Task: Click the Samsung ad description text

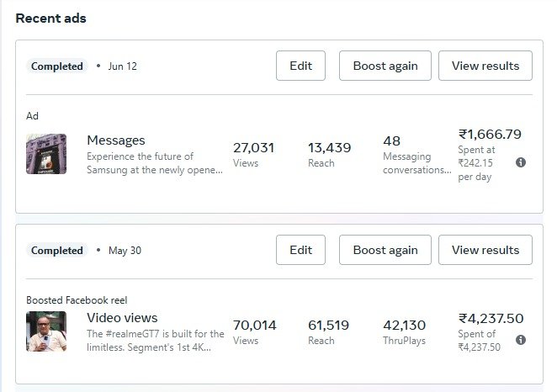Action: 155,163
